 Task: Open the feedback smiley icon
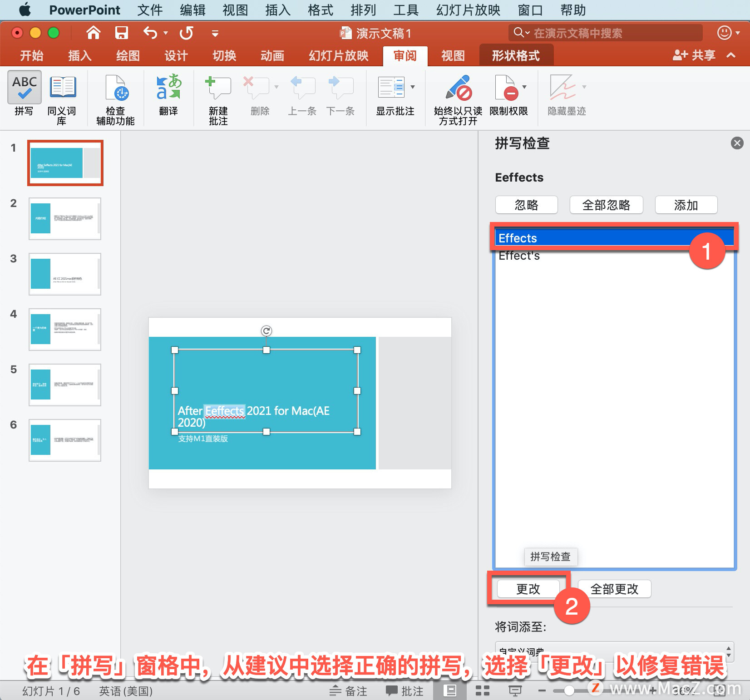click(724, 33)
